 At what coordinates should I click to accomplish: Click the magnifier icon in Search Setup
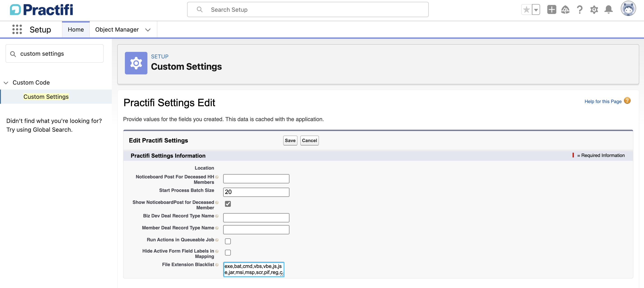pos(199,9)
